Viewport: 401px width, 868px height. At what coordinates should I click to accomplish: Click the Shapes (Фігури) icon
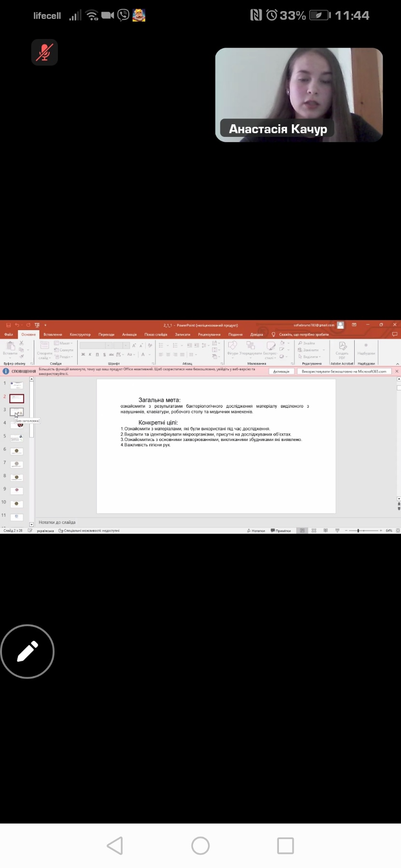click(x=233, y=348)
